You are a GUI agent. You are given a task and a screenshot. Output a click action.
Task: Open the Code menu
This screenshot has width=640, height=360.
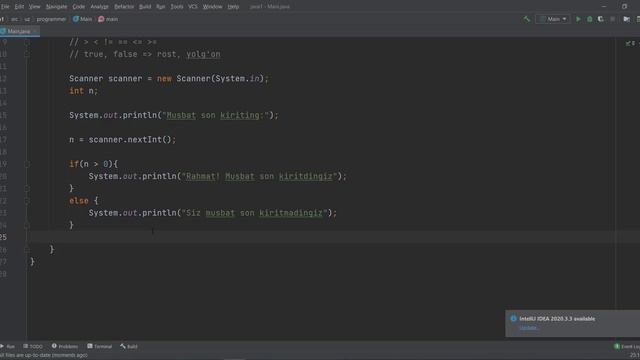pyautogui.click(x=78, y=7)
